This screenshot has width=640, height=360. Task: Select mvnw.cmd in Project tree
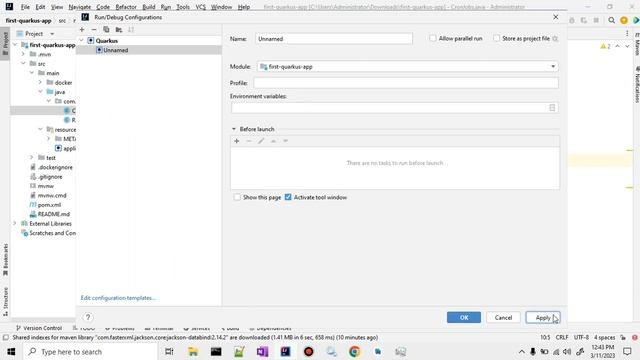[x=52, y=195]
